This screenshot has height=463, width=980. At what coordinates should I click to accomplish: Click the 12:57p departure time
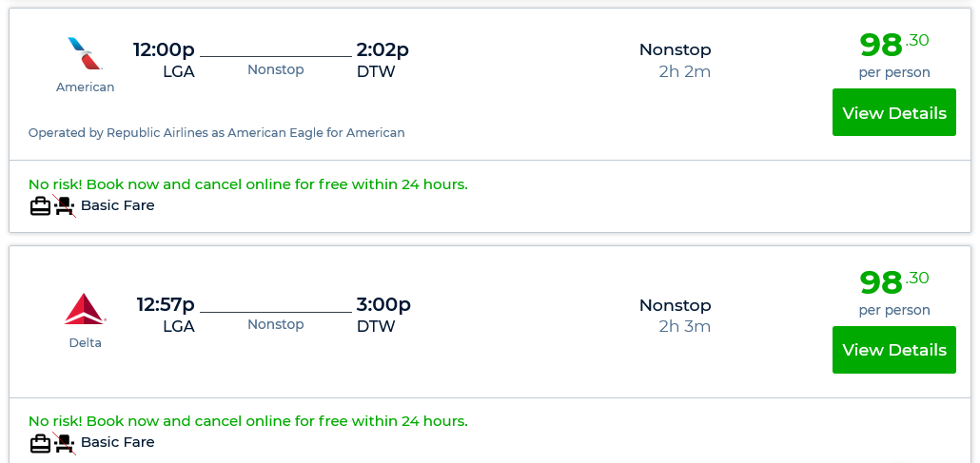coord(166,305)
